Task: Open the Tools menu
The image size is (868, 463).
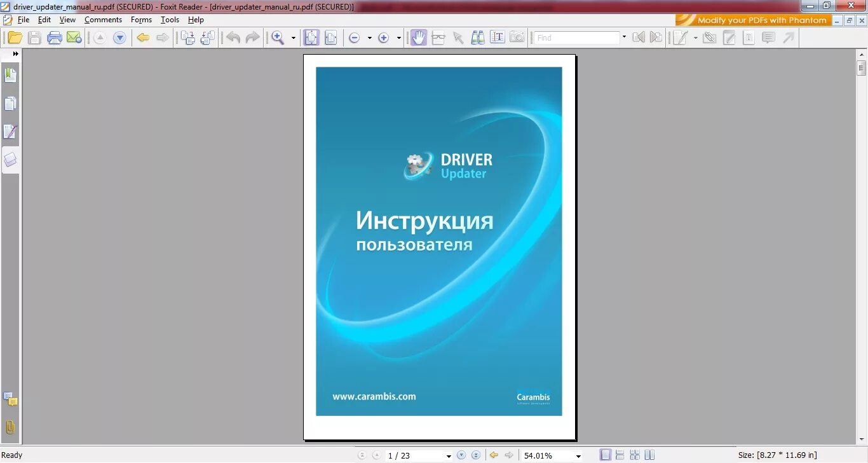Action: tap(170, 20)
